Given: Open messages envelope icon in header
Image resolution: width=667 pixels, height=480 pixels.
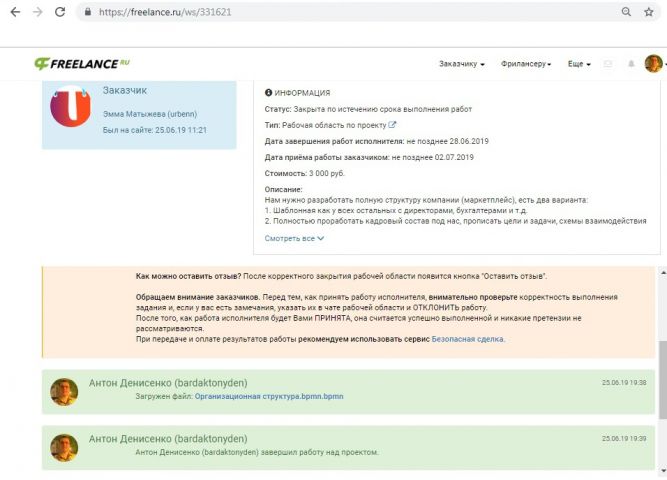Looking at the screenshot, I should (x=608, y=64).
